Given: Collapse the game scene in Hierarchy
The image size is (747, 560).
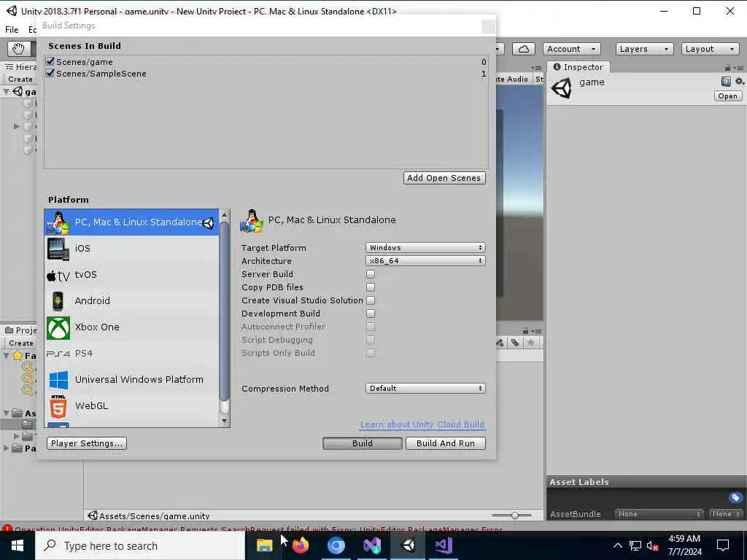Looking at the screenshot, I should (x=6, y=91).
